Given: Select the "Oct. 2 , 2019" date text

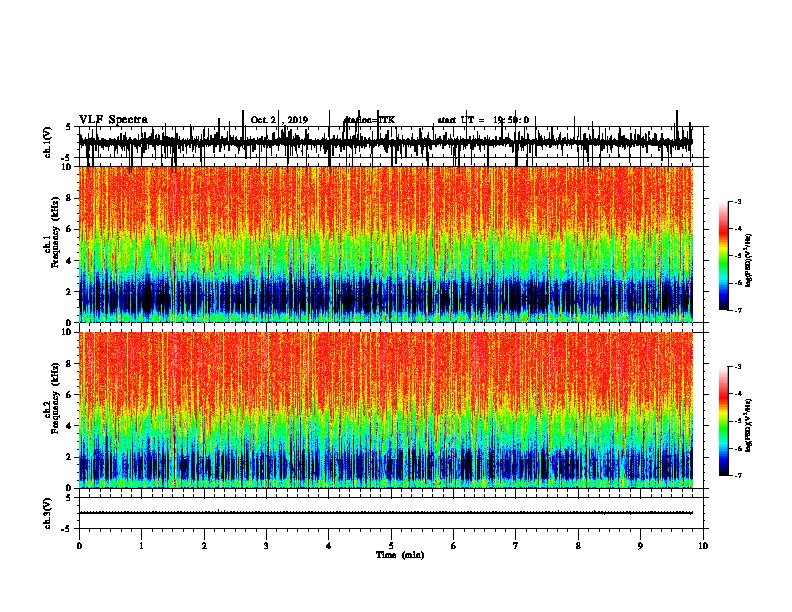Looking at the screenshot, I should click(x=279, y=120).
